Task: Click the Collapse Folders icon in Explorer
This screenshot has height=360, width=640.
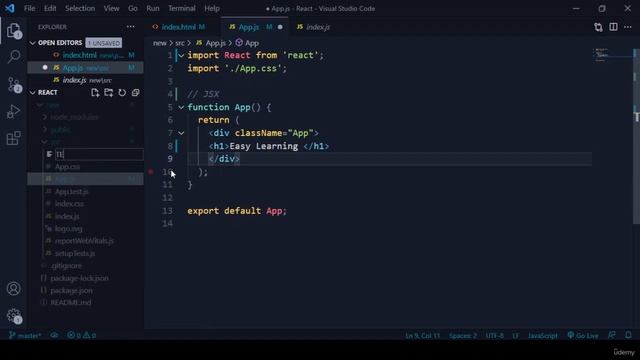Action: pyautogui.click(x=136, y=93)
